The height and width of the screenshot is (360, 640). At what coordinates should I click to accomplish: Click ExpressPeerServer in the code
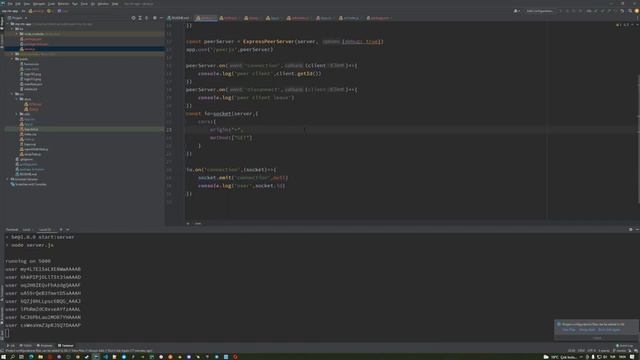click(268, 42)
